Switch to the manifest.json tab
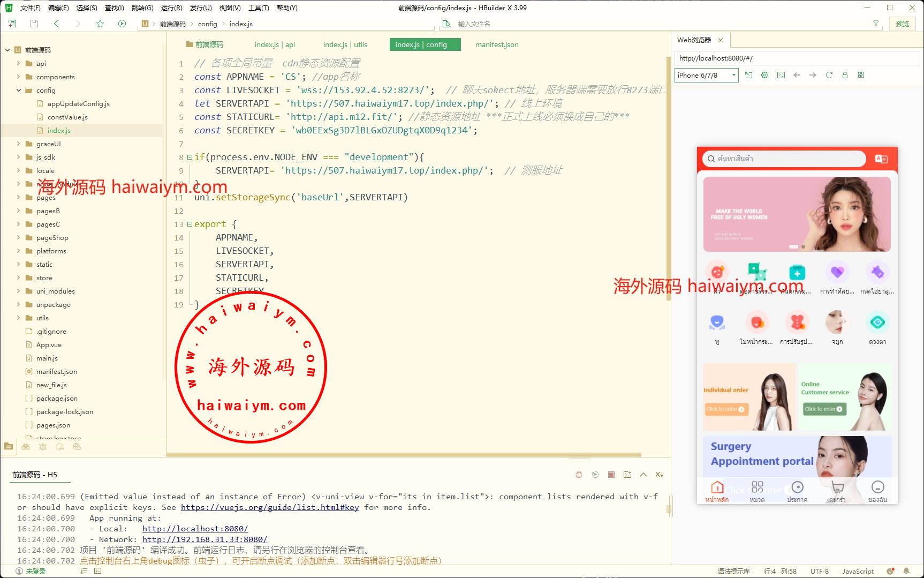 click(497, 44)
